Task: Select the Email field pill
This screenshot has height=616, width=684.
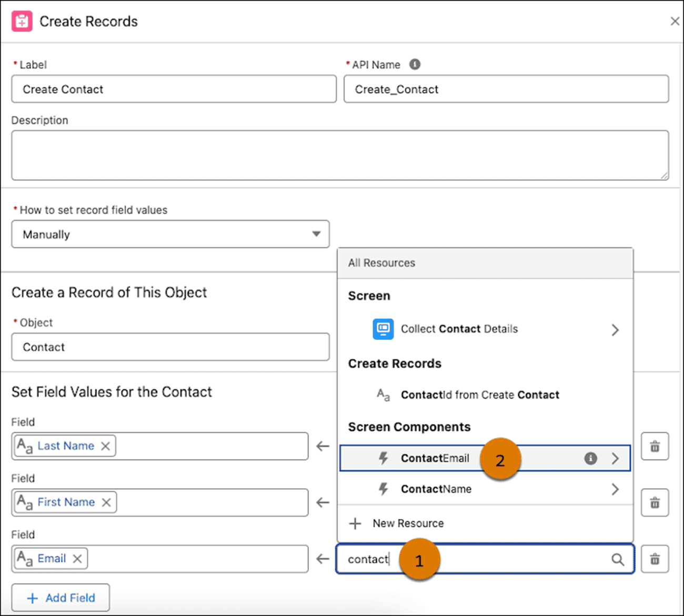Action: 51,559
